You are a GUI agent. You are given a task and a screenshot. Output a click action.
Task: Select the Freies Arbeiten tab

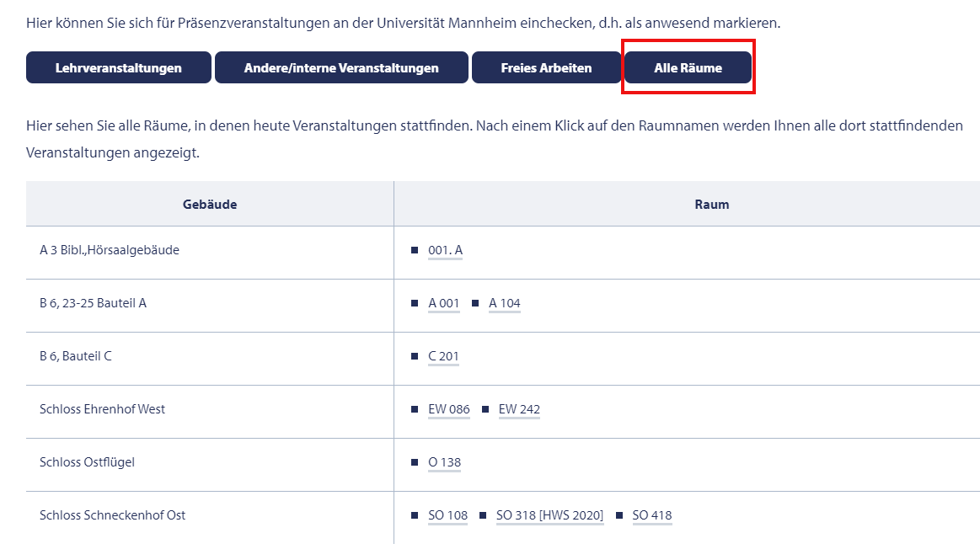coord(546,67)
